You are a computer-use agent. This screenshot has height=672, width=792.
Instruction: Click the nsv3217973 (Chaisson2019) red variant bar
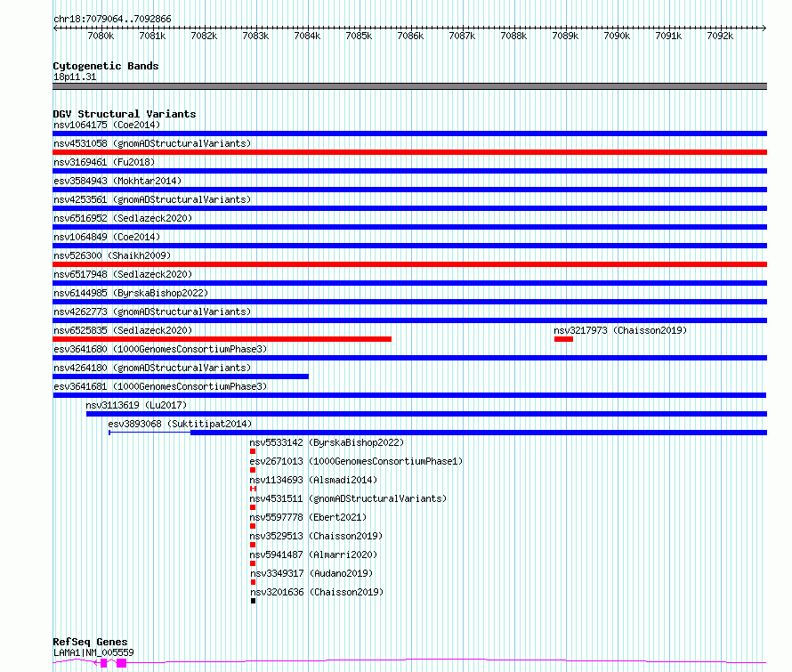563,339
